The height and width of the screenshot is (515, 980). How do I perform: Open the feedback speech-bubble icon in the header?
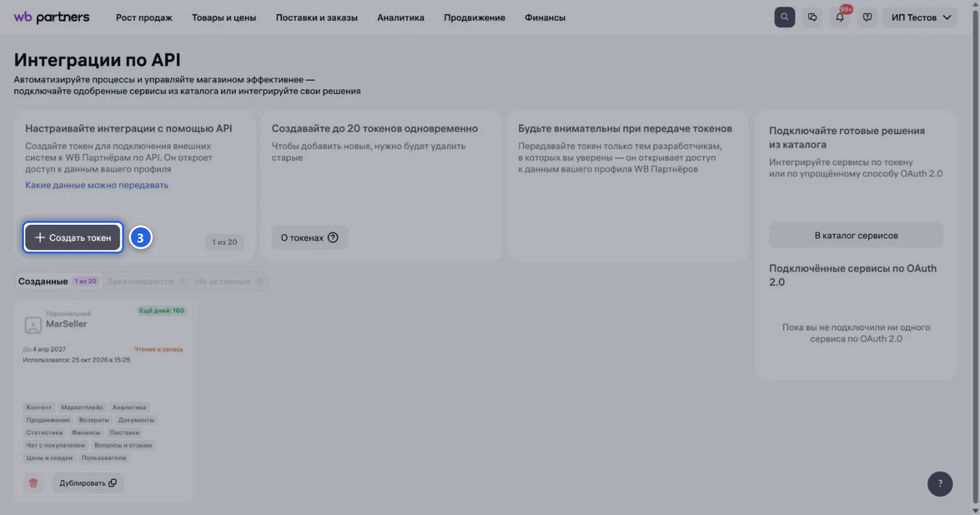point(868,17)
